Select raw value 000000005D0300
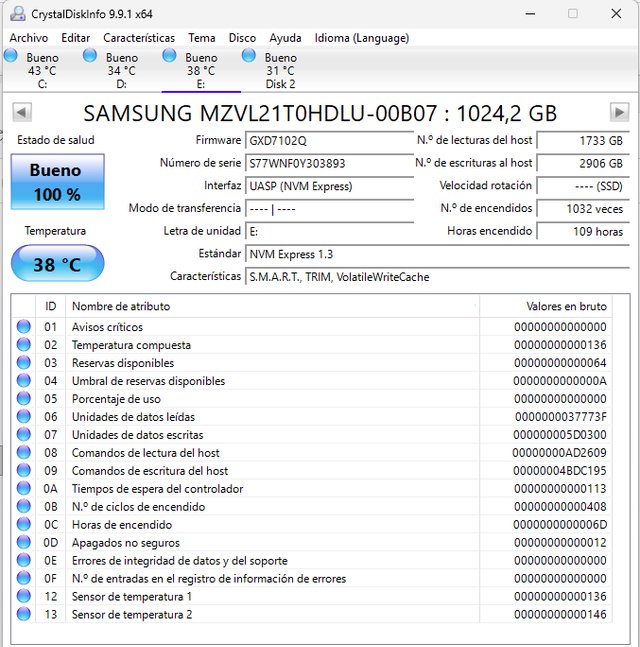Image resolution: width=640 pixels, height=647 pixels. coord(560,435)
